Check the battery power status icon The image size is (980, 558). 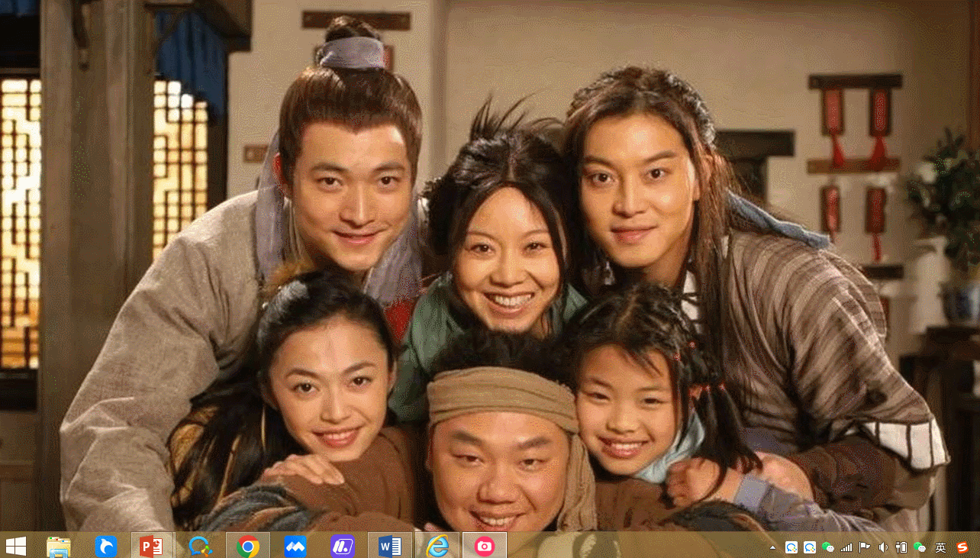(x=901, y=547)
